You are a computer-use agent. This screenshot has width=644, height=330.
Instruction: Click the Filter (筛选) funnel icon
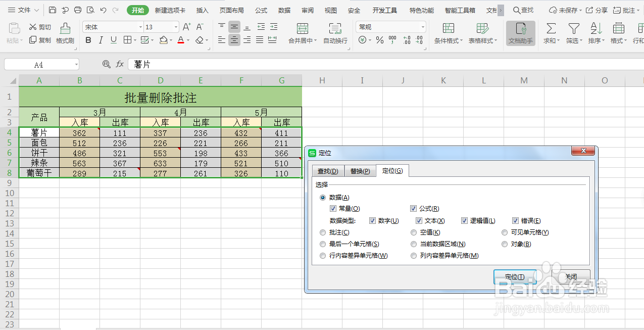coord(574,29)
